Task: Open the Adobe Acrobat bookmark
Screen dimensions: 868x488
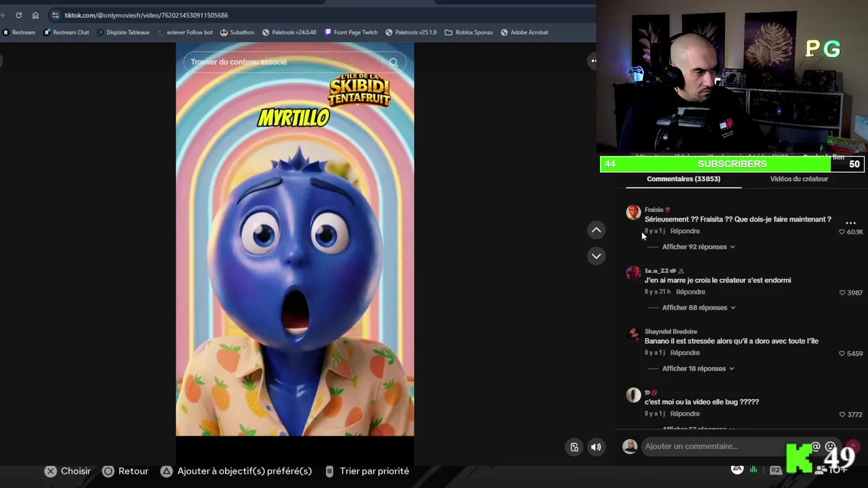Action: [x=524, y=32]
